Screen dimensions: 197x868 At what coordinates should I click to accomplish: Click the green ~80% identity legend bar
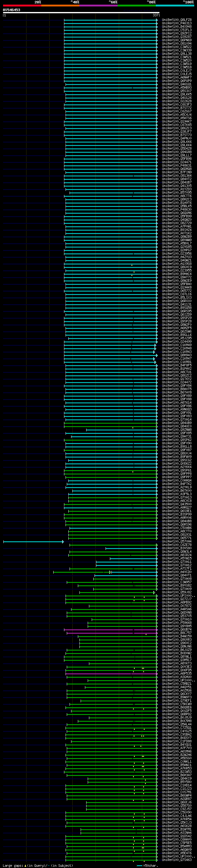coord(137,6)
